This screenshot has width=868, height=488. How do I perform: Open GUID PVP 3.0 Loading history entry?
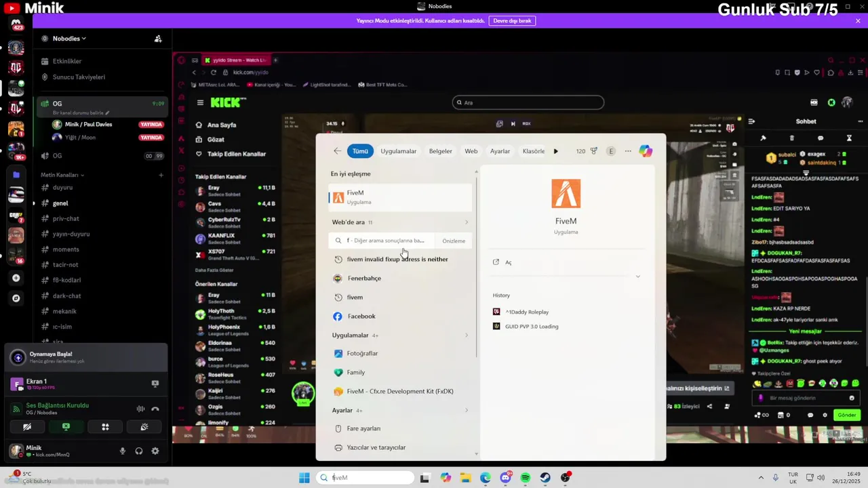(532, 326)
